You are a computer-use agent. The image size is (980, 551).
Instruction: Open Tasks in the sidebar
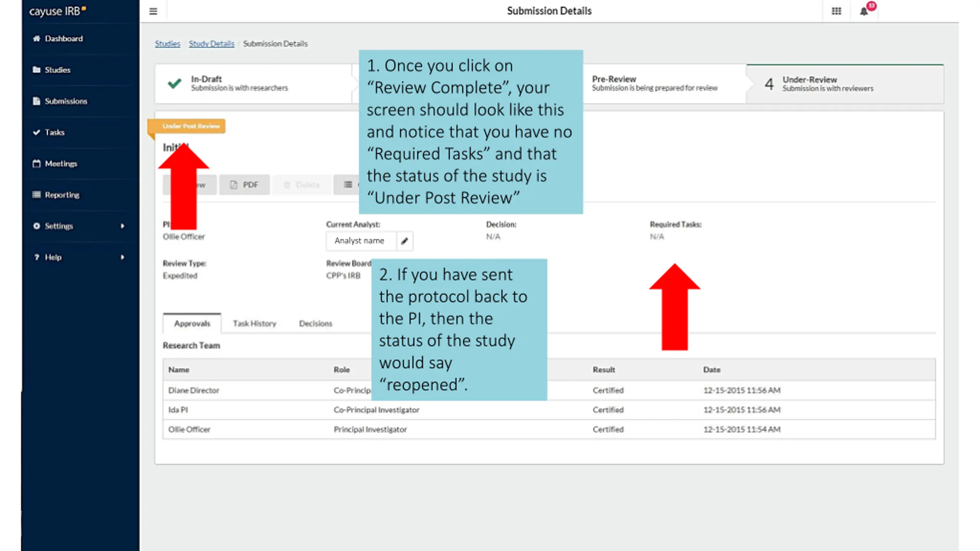tap(49, 132)
